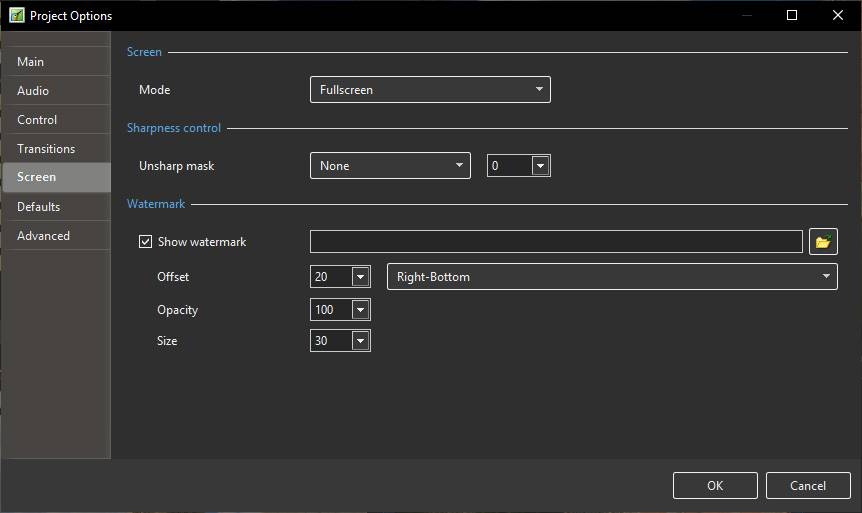This screenshot has width=862, height=513.
Task: Click the Watermark section heading
Action: pos(156,204)
